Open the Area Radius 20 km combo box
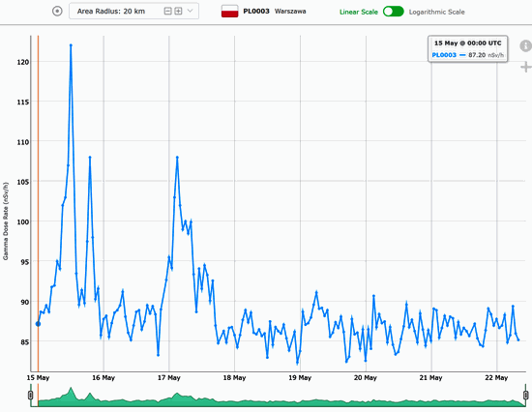The height and width of the screenshot is (412, 532). [134, 12]
